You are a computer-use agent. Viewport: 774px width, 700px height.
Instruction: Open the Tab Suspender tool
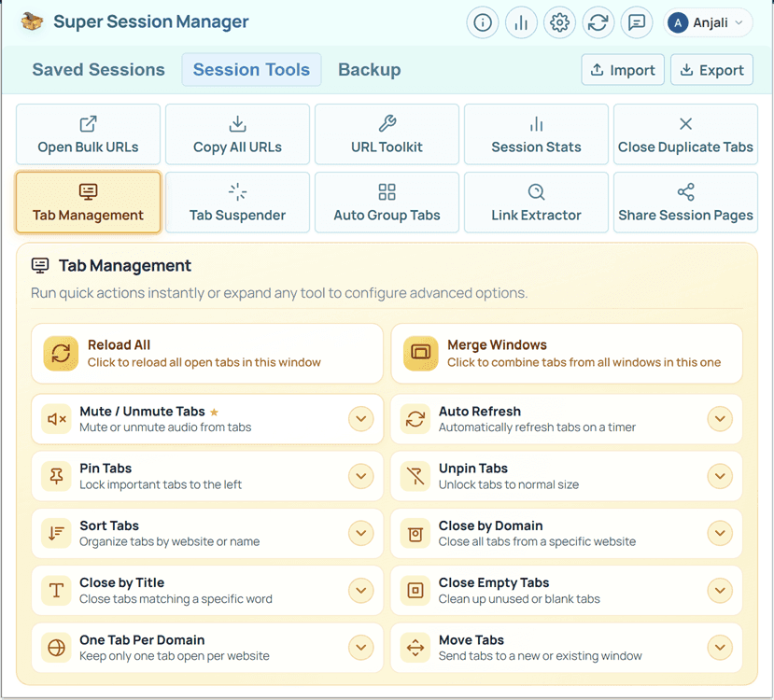(x=237, y=203)
